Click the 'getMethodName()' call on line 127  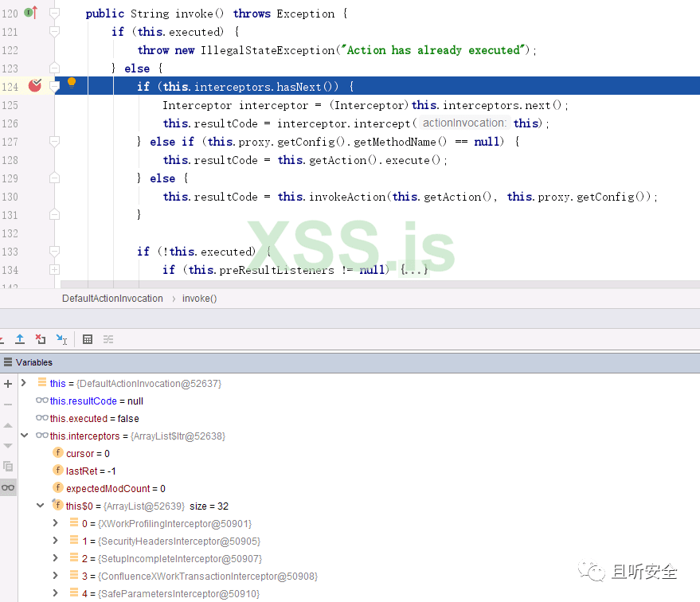click(x=400, y=142)
